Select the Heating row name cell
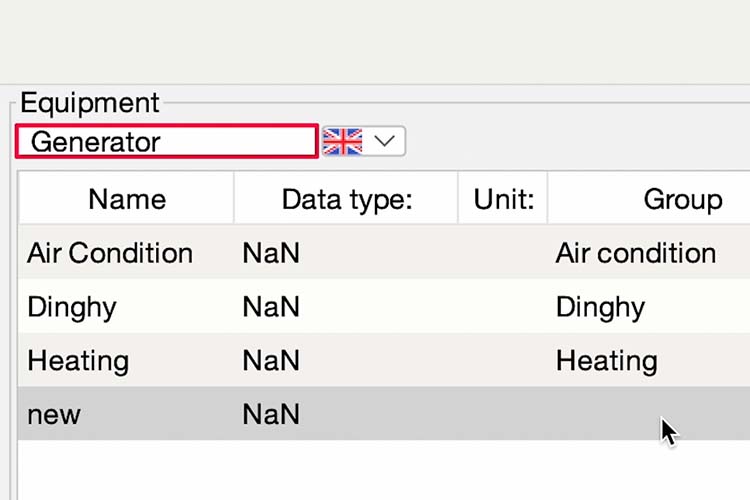This screenshot has width=750, height=500. click(78, 360)
